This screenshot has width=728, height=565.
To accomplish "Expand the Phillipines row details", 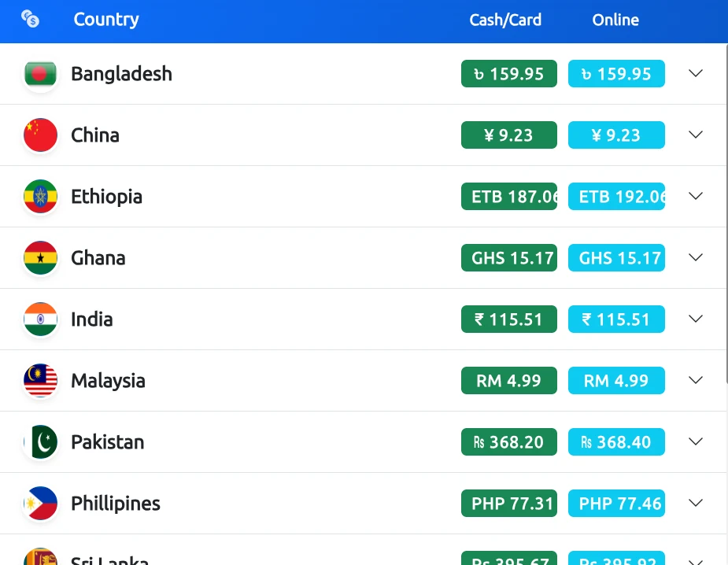I will pos(696,503).
